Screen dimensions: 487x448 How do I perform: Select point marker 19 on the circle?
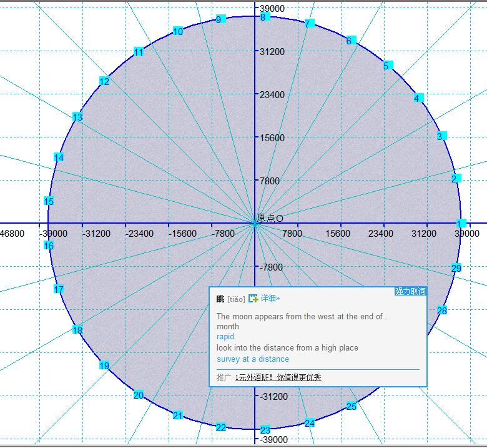tap(104, 366)
